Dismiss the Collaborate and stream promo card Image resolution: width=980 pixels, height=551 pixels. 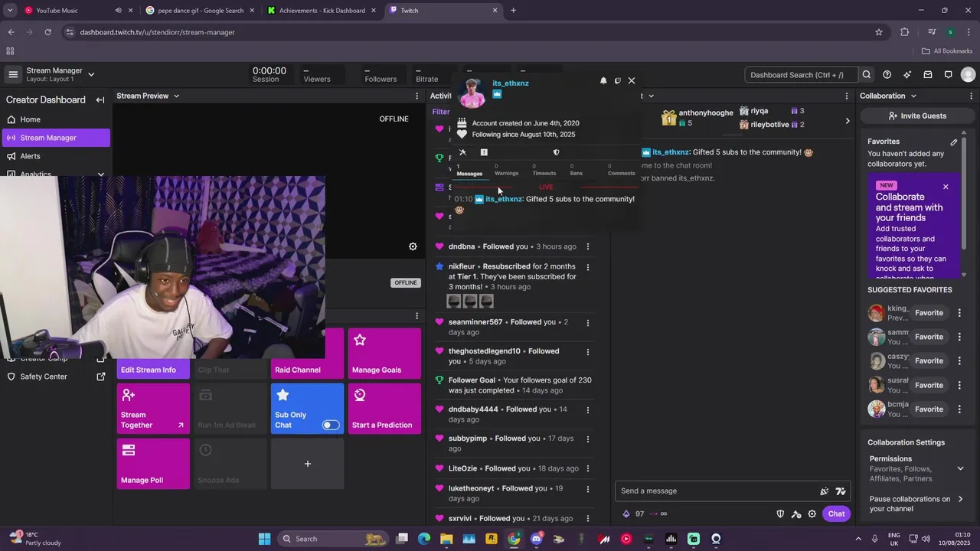coord(946,187)
